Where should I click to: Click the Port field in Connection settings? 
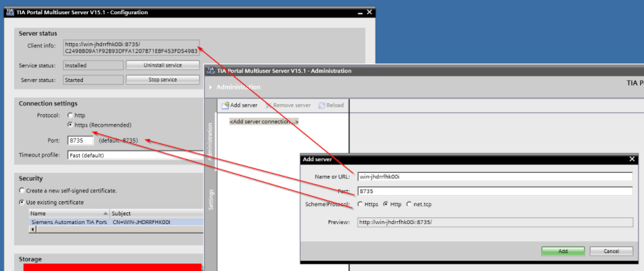point(80,140)
